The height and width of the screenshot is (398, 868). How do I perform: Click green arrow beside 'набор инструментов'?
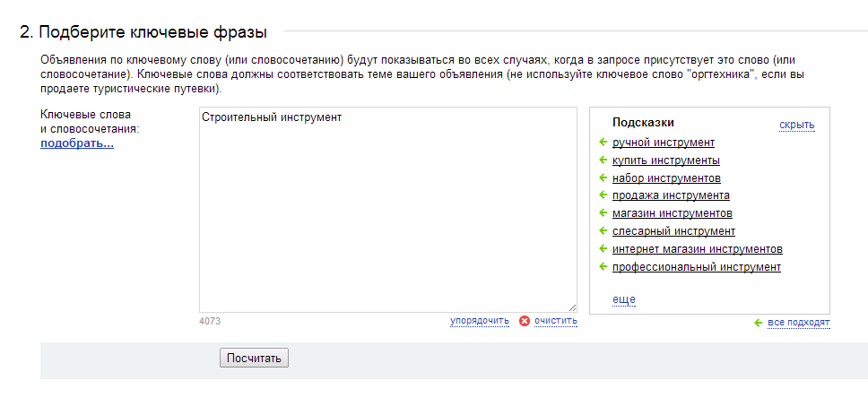click(603, 177)
